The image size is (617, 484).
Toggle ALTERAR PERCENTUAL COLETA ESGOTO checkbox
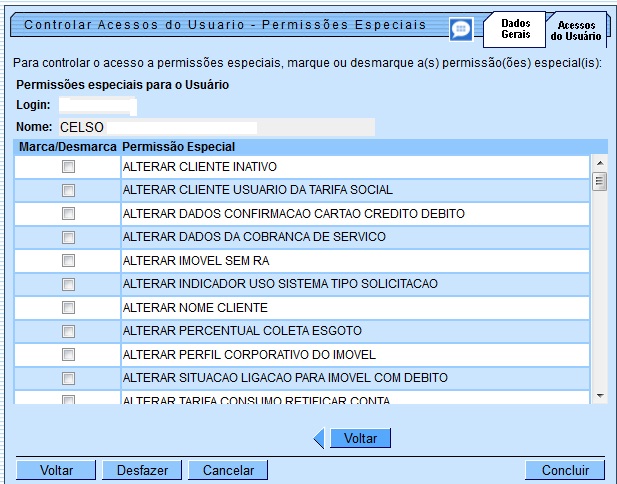[x=68, y=331]
